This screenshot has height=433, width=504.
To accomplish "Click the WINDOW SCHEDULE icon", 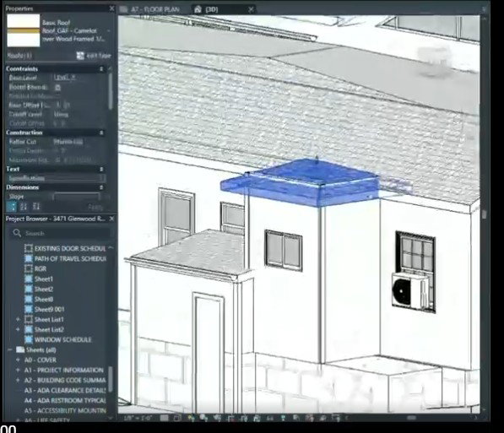I will [x=29, y=340].
